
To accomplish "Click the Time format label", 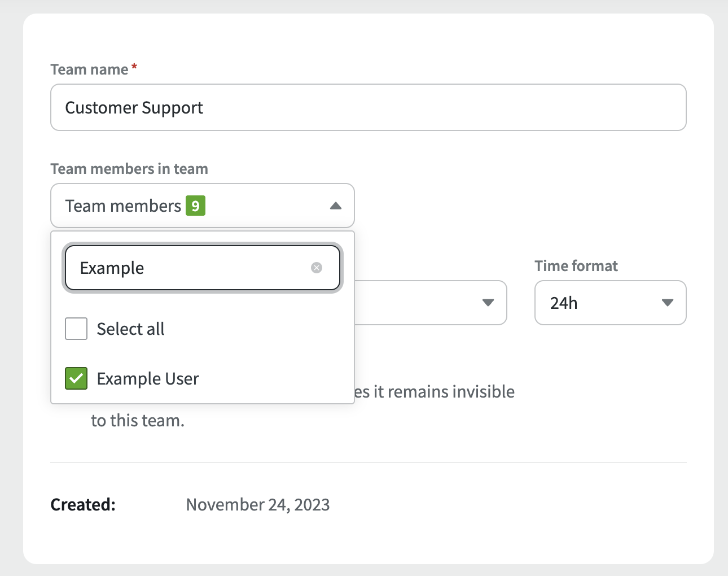I will coord(576,266).
